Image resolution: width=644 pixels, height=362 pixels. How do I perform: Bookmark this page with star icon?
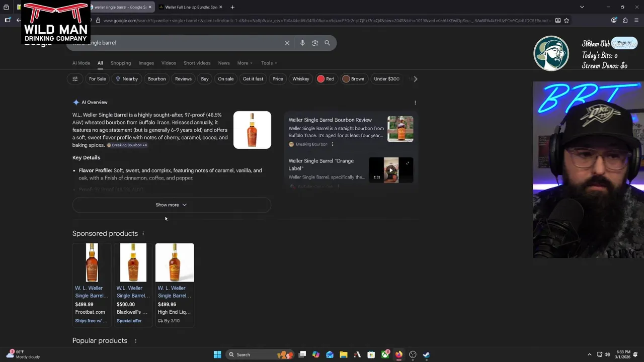(567, 21)
